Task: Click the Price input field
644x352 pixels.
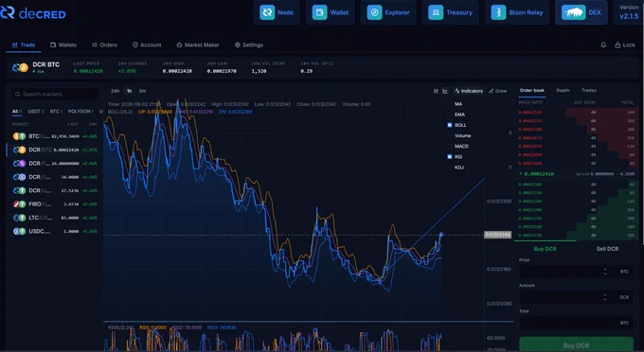Action: click(x=576, y=272)
